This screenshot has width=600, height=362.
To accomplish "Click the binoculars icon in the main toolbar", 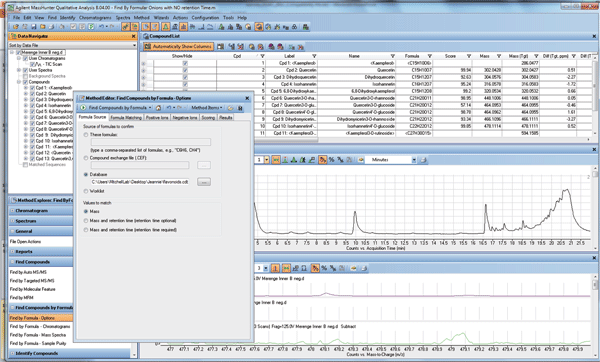I will (294, 27).
